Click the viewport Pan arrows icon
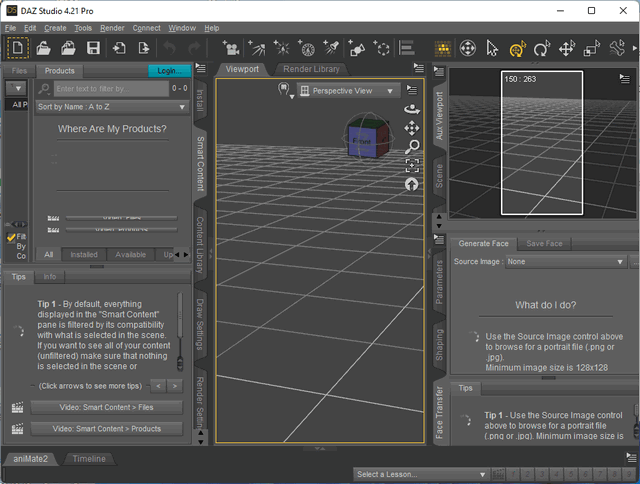The width and height of the screenshot is (640, 484). click(x=412, y=128)
